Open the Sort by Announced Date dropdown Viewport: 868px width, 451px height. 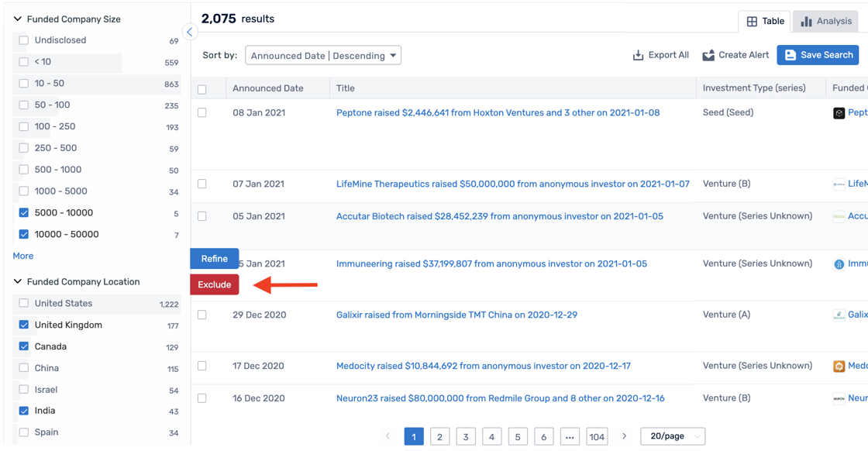(323, 56)
